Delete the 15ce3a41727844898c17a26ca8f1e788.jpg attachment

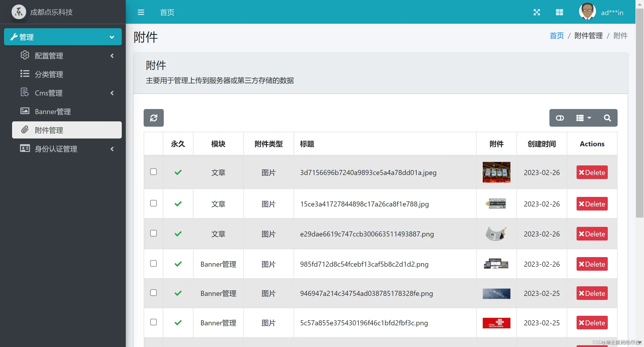(x=592, y=204)
